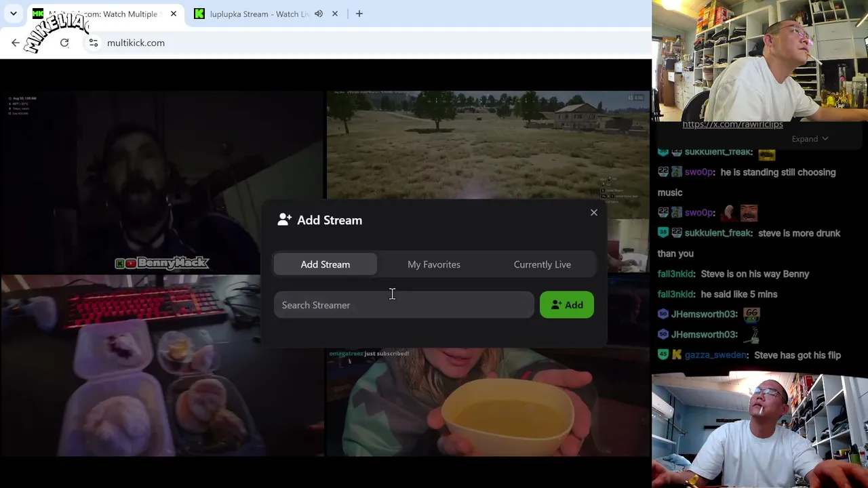Click the Add Stream header person-plus icon

click(285, 220)
